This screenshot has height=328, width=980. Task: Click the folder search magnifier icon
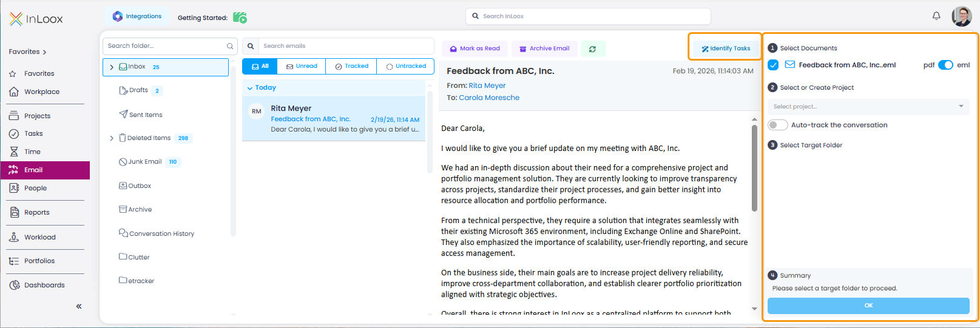[230, 46]
